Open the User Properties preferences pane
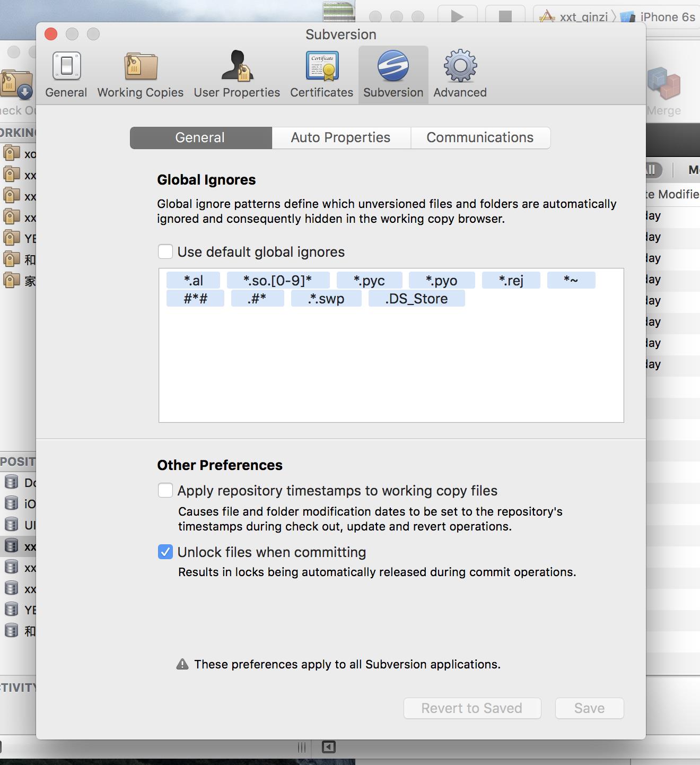Viewport: 700px width, 765px height. (237, 75)
